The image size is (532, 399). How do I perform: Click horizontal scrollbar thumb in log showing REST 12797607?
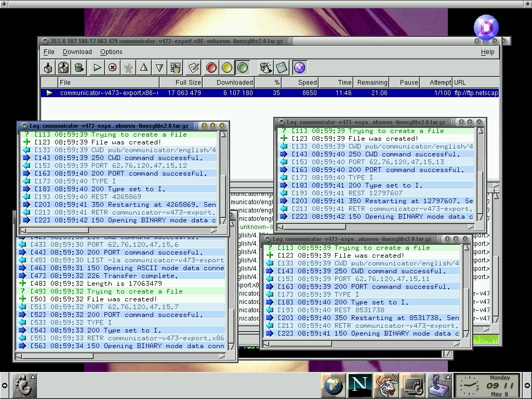click(314, 227)
